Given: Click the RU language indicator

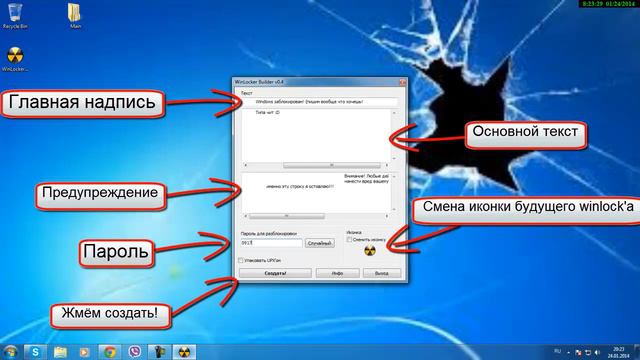Looking at the screenshot, I should pos(558,351).
